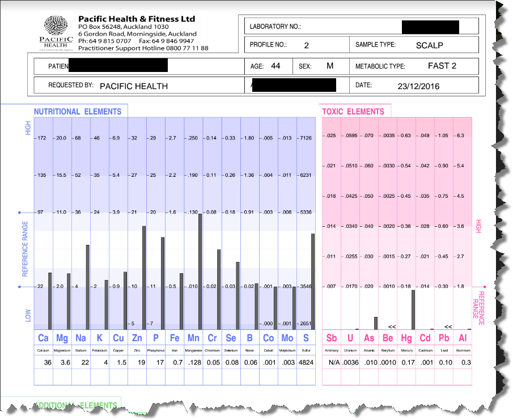Click the Practitioner Support Hotline number line
The height and width of the screenshot is (420, 513).
(x=143, y=48)
